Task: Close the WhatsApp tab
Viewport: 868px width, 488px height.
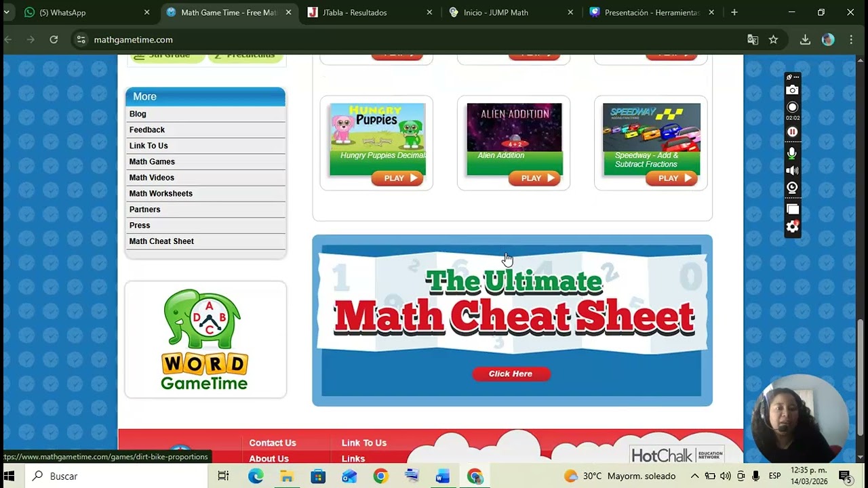Action: (146, 12)
